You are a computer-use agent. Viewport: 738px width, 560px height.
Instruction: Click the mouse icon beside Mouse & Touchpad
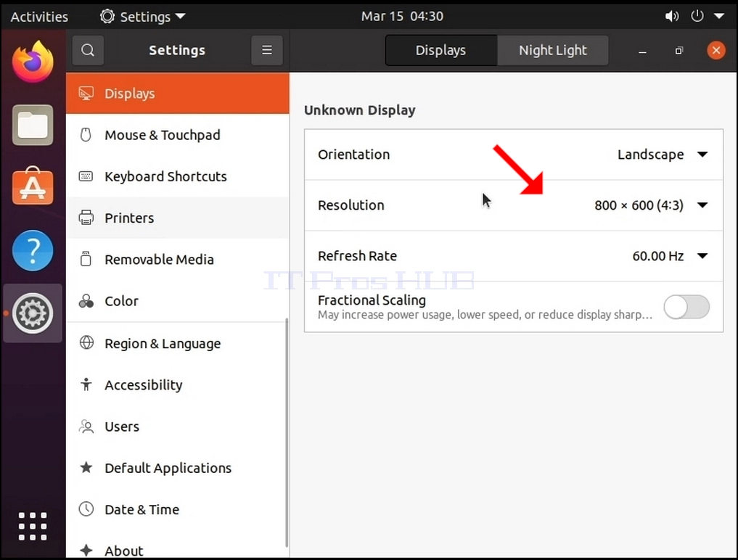coord(86,135)
